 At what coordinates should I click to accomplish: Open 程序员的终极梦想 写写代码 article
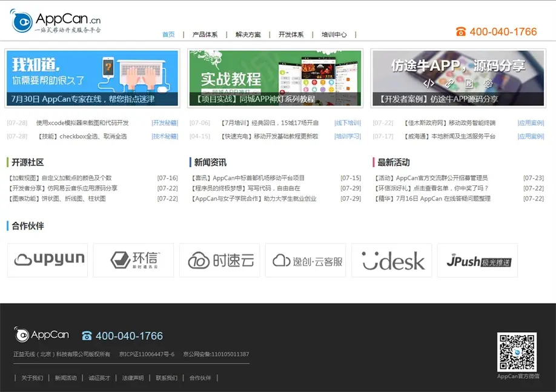[245, 188]
